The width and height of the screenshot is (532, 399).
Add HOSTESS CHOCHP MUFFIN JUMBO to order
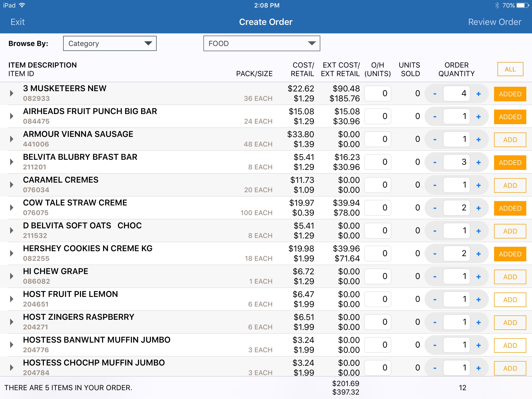coord(510,368)
